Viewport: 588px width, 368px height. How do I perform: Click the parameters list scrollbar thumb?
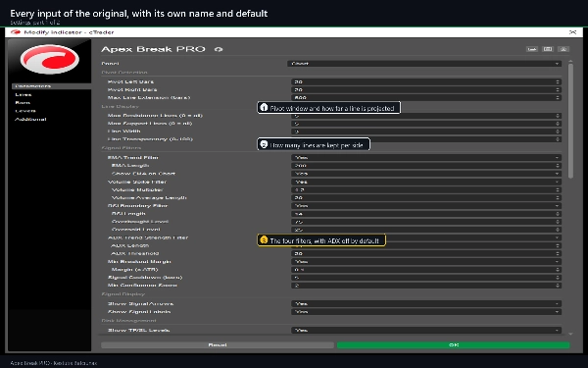pos(570,121)
